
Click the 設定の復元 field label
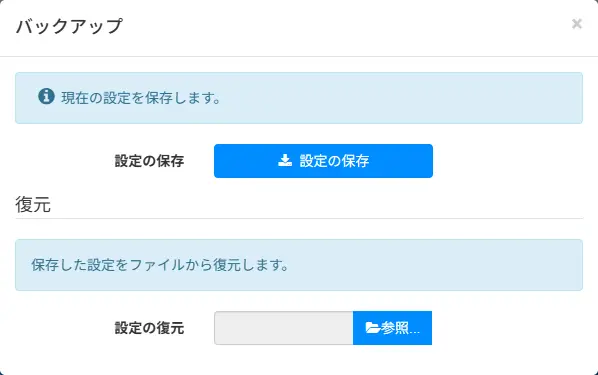[x=149, y=328]
